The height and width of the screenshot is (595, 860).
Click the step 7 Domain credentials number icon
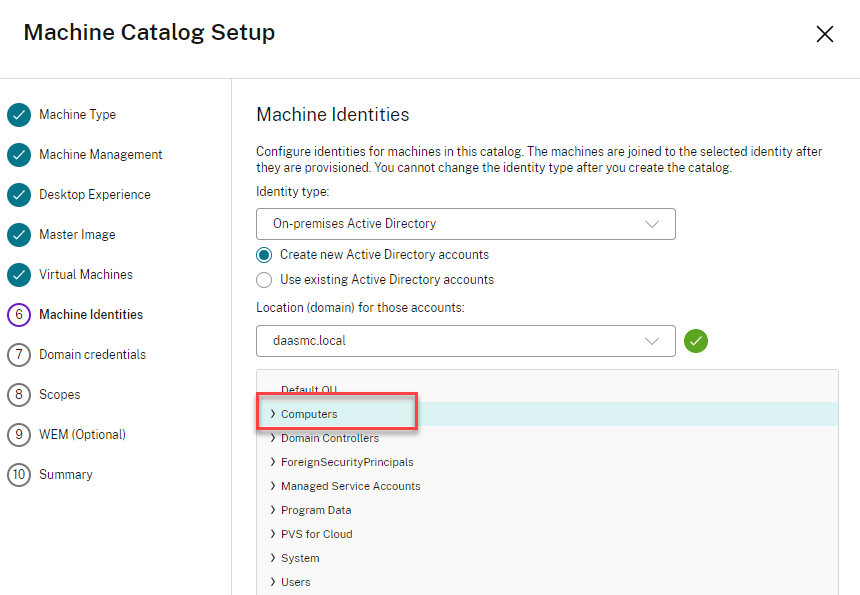click(19, 355)
